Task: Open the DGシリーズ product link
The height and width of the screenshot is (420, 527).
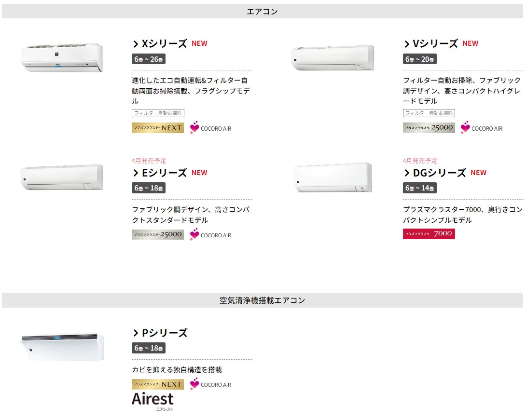Action: pos(435,173)
